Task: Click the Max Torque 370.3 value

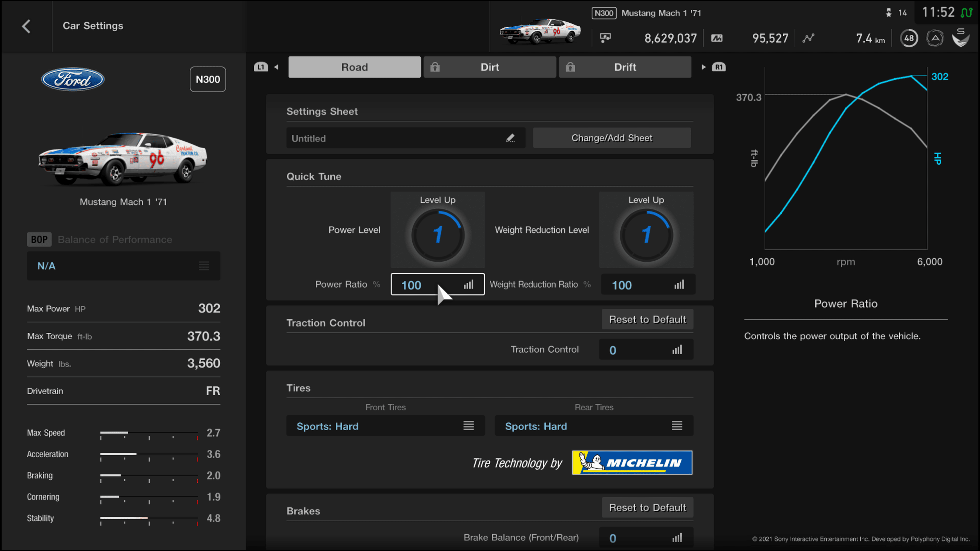Action: [204, 336]
